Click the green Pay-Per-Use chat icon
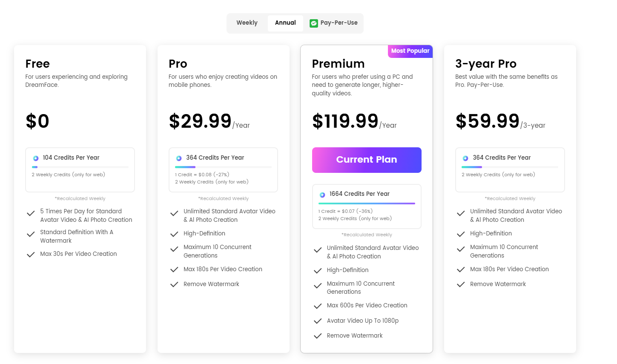The height and width of the screenshot is (364, 617). click(314, 23)
